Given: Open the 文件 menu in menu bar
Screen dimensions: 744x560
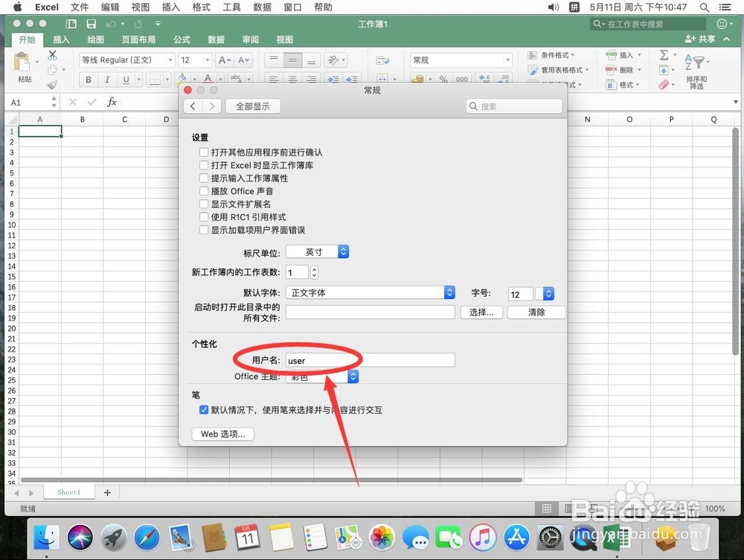Looking at the screenshot, I should click(80, 7).
